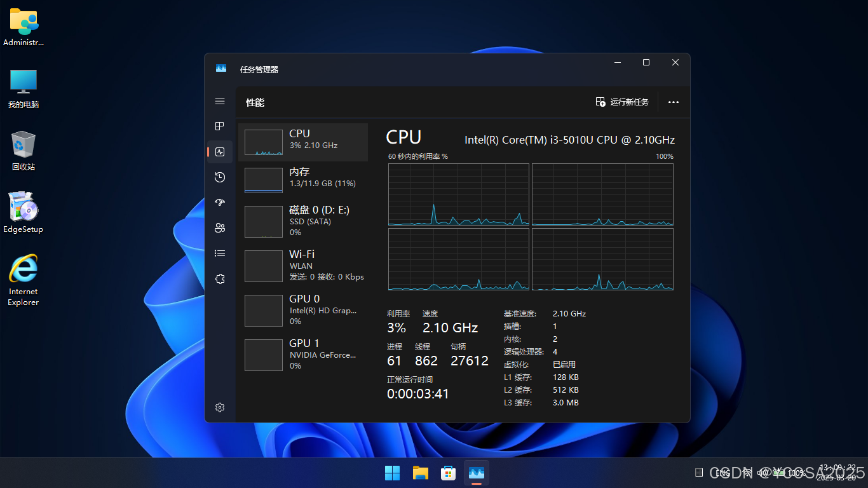Click the Intel(R) Core(TM) i3-5010U text
The width and height of the screenshot is (868, 488).
coord(569,140)
